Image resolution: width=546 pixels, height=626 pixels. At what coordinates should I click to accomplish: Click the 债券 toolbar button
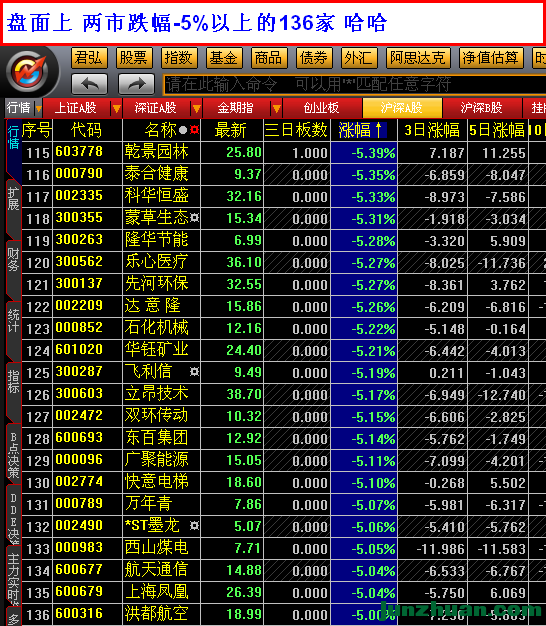pos(314,58)
